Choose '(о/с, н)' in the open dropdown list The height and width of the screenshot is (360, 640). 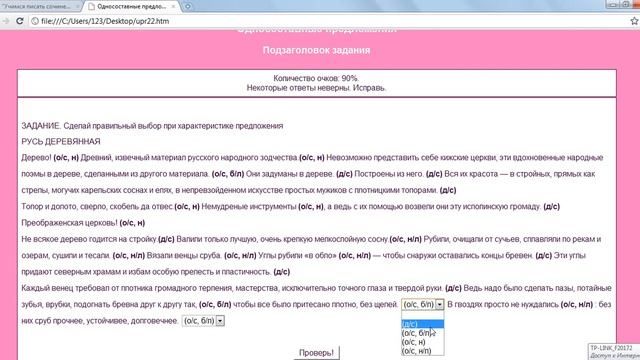pos(422,342)
